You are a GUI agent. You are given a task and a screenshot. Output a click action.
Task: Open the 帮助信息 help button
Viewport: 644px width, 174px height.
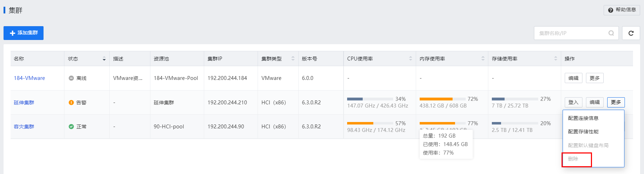pos(622,10)
